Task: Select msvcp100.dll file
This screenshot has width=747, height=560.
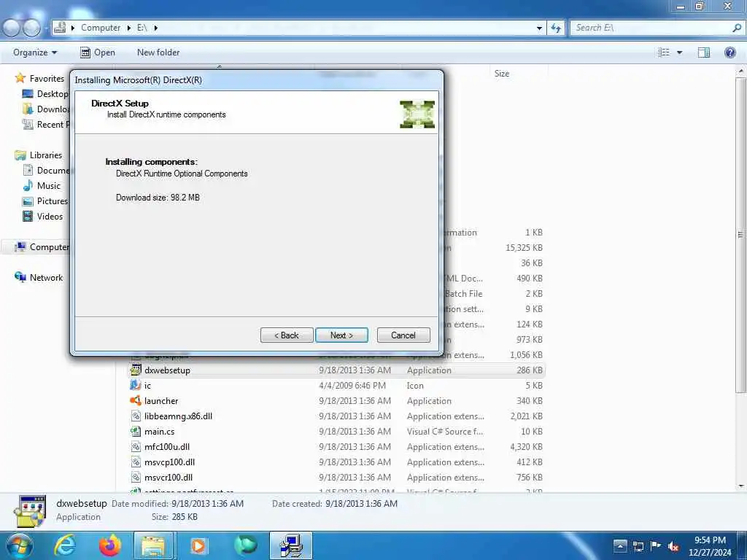Action: click(336, 462)
